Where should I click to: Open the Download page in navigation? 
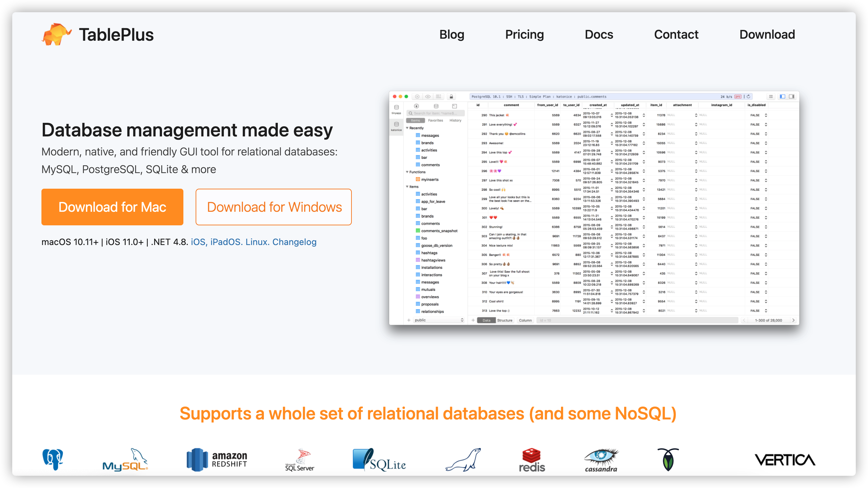pyautogui.click(x=767, y=34)
